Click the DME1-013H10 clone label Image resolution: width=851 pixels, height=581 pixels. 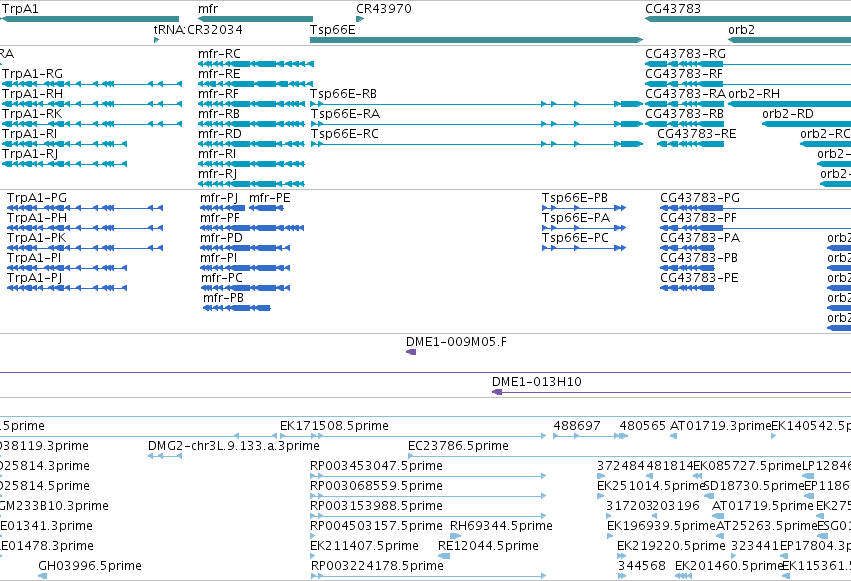click(537, 381)
